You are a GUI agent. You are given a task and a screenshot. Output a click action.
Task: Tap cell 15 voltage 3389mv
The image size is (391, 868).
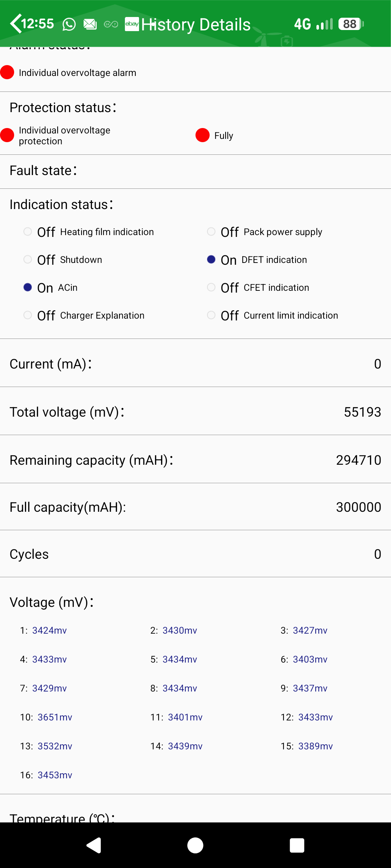click(315, 746)
